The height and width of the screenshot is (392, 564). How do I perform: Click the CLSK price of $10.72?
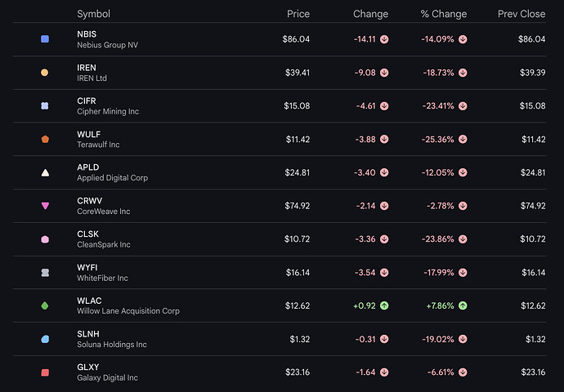tap(298, 239)
